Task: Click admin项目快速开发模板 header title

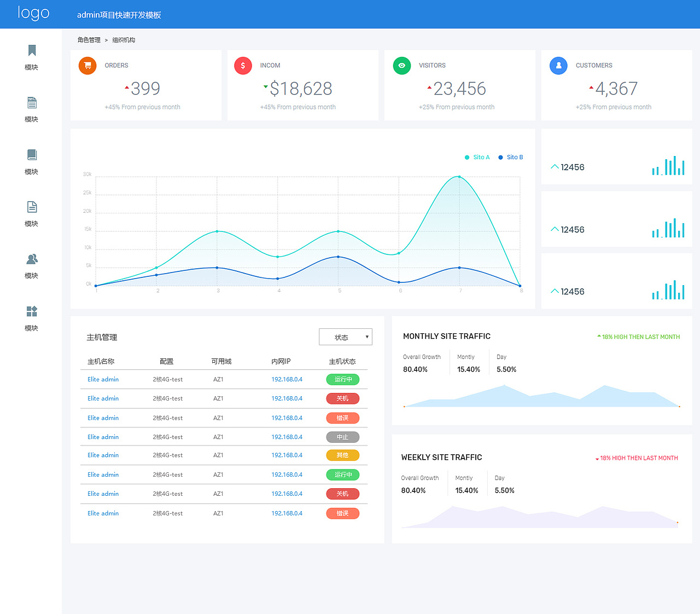Action: pyautogui.click(x=119, y=15)
